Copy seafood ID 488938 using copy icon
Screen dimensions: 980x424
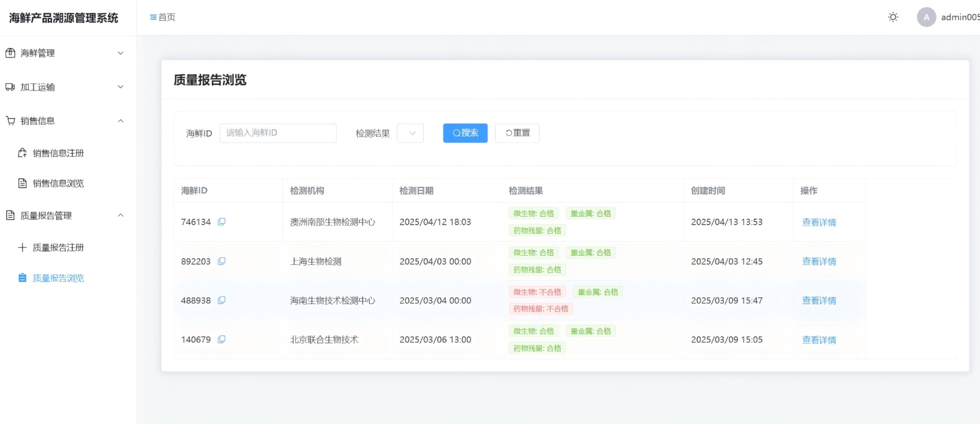[222, 300]
